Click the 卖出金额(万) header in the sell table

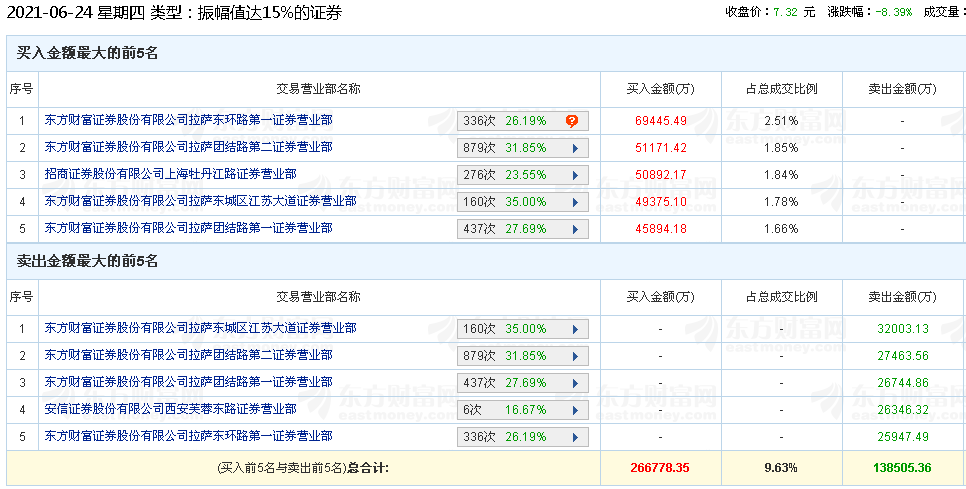click(x=903, y=297)
